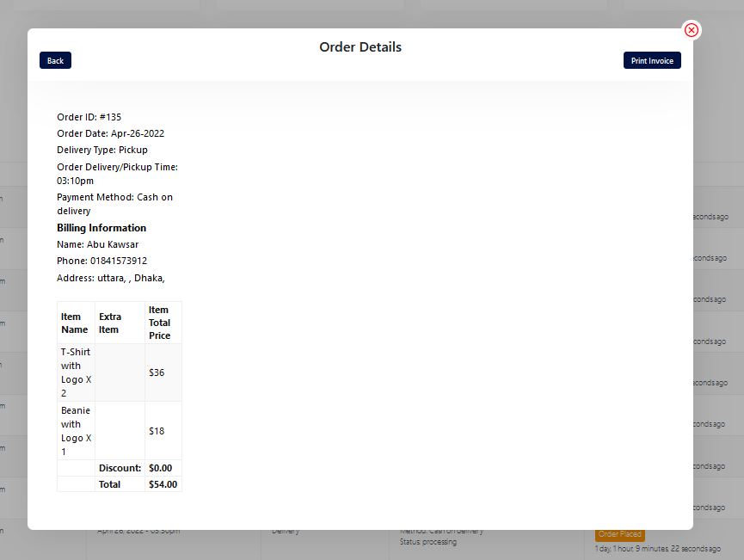
Task: Select the T-Shirt with Logo item cell
Action: click(x=76, y=372)
